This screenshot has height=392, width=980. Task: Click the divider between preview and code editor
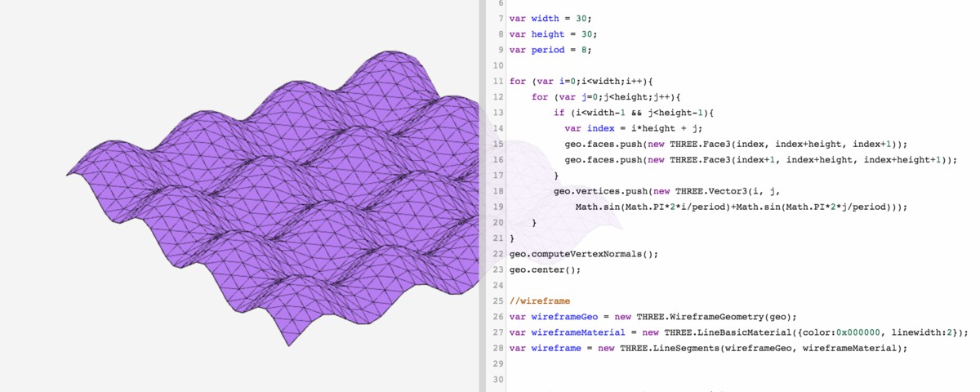[482, 196]
